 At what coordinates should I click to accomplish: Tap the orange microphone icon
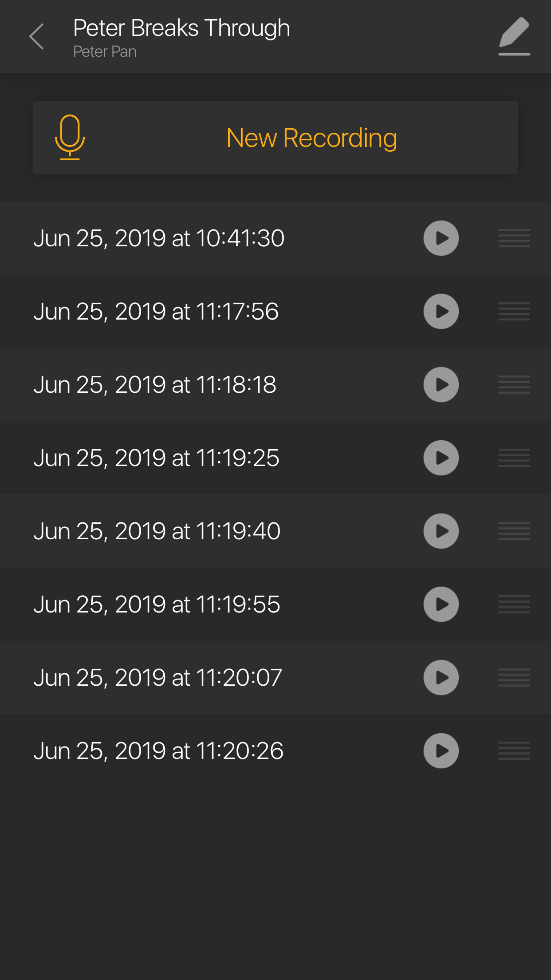pyautogui.click(x=70, y=137)
